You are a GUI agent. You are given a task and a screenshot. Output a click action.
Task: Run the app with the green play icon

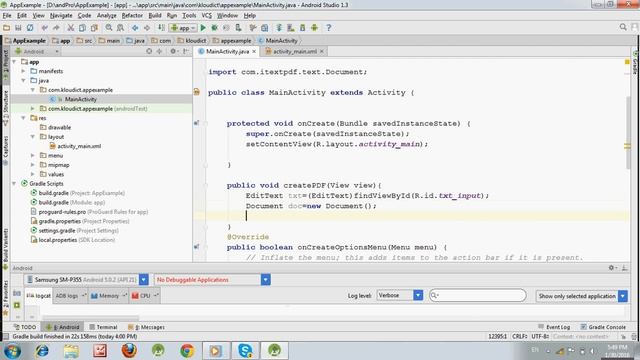(x=203, y=28)
